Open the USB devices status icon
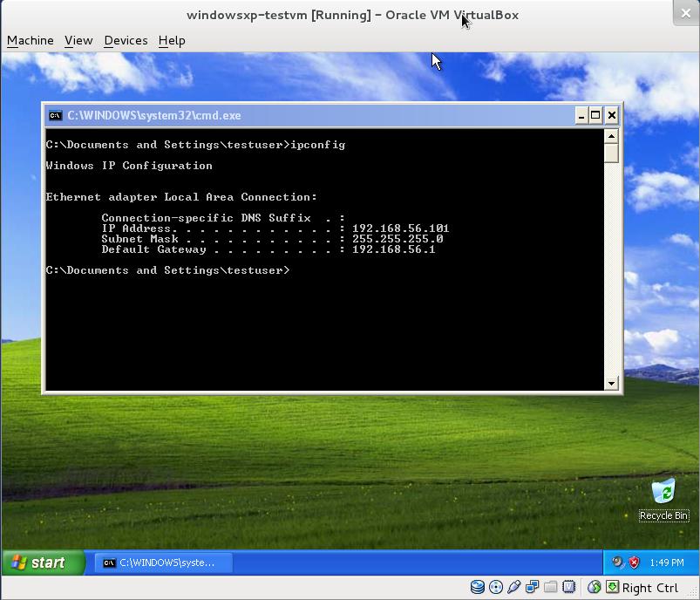The width and height of the screenshot is (700, 600). click(x=513, y=587)
